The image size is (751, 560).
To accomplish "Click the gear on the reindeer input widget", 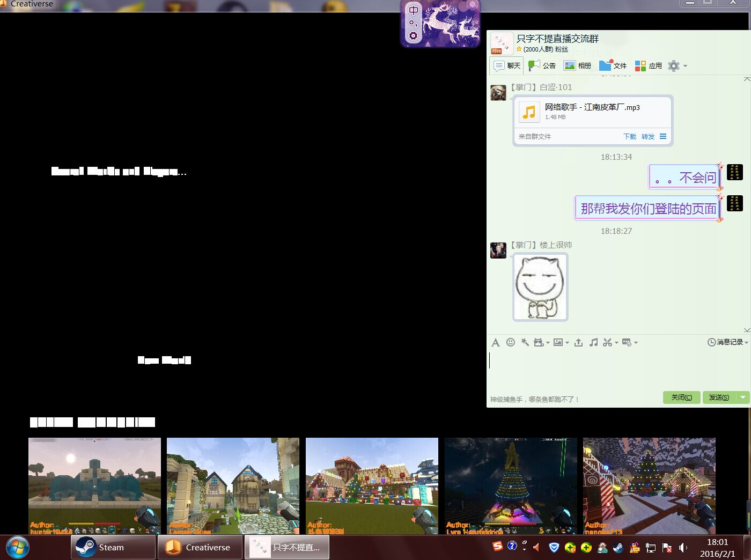I will pyautogui.click(x=413, y=35).
